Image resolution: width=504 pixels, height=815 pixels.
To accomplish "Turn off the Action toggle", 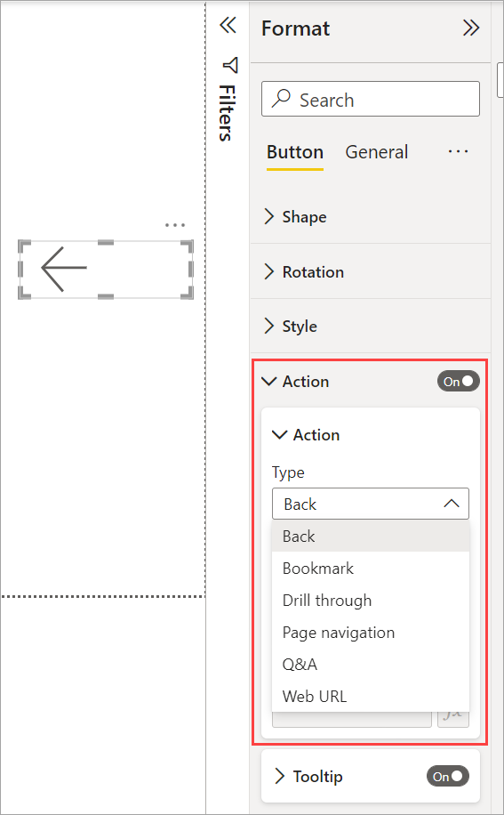I will pos(459,382).
